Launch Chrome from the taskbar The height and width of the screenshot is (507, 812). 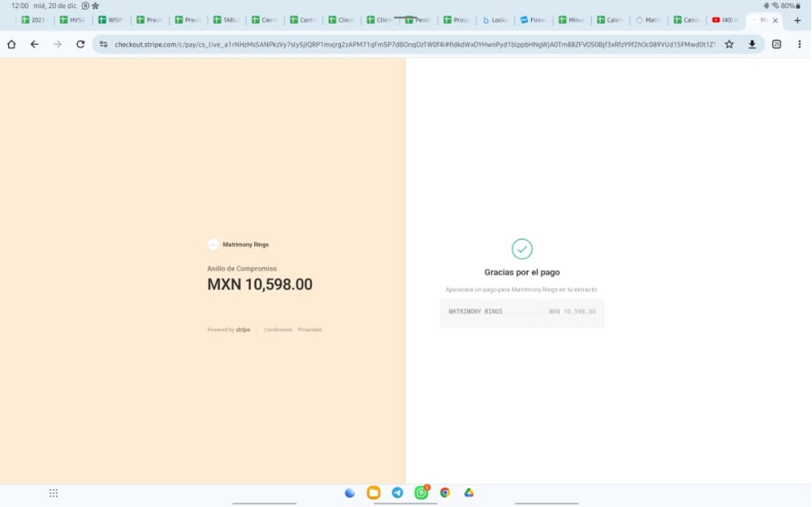[x=445, y=493]
